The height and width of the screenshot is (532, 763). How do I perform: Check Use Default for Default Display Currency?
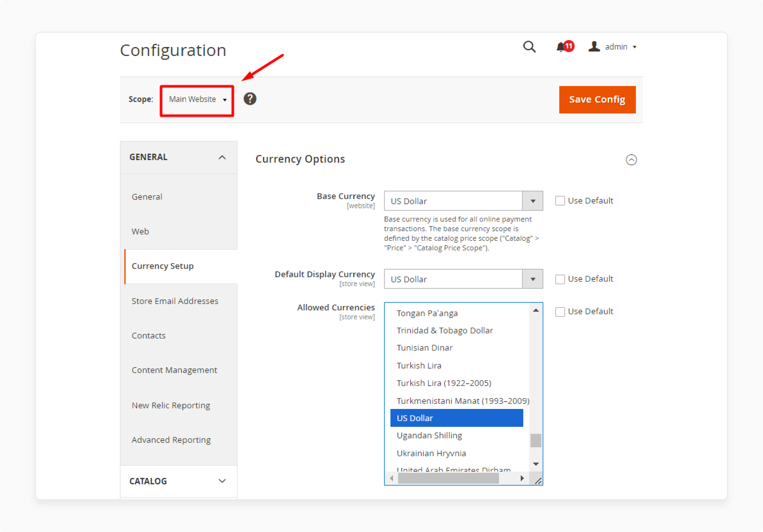pos(560,279)
